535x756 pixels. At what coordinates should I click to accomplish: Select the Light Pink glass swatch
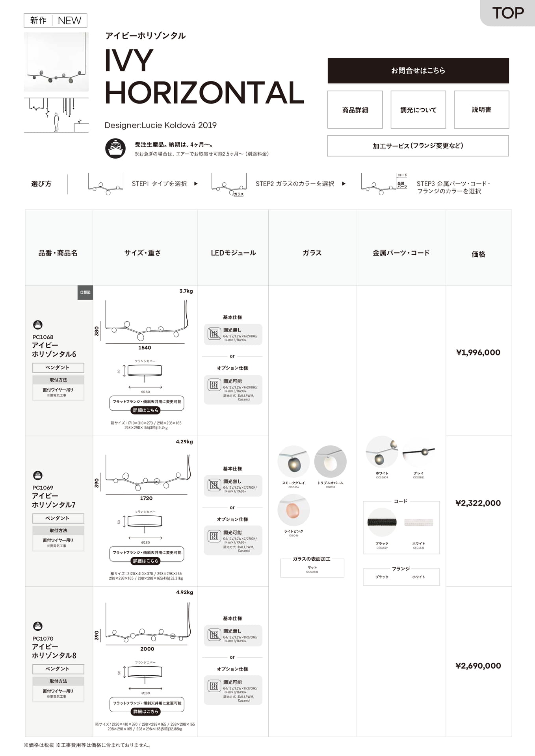(294, 510)
